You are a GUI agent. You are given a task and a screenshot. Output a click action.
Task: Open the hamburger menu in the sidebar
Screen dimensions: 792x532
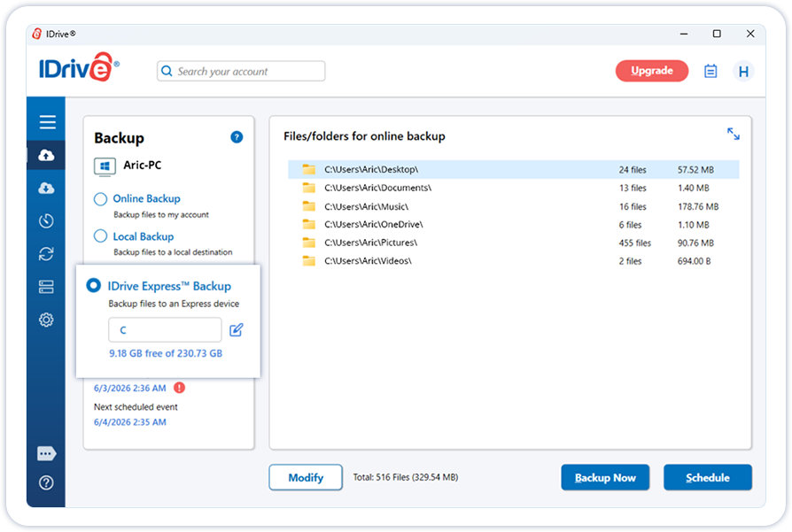(48, 122)
